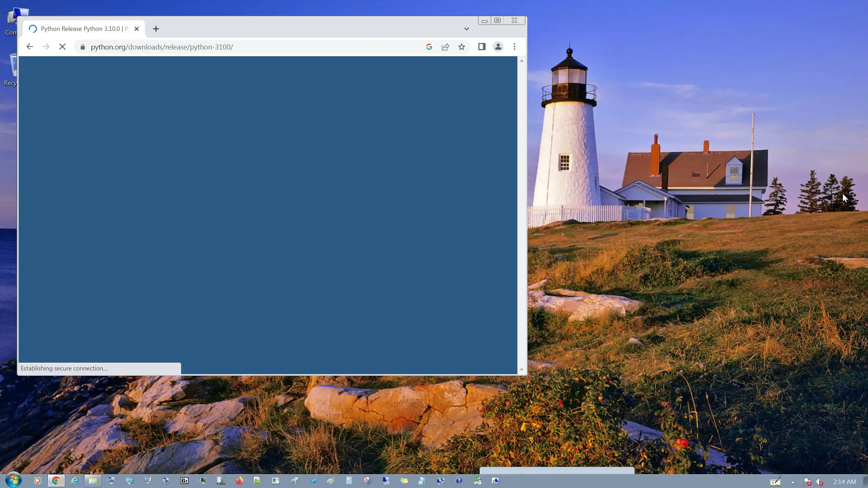Expand the tab search chevron
The image size is (868, 488).
(467, 29)
